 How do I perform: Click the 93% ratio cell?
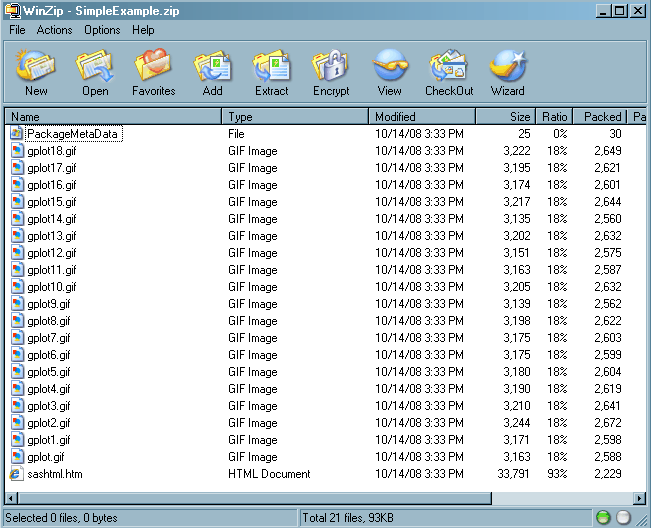557,474
